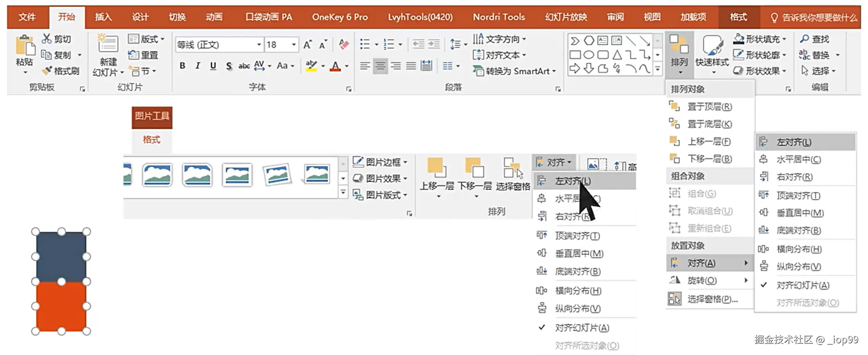Switch to the 插入 tab

[x=103, y=17]
